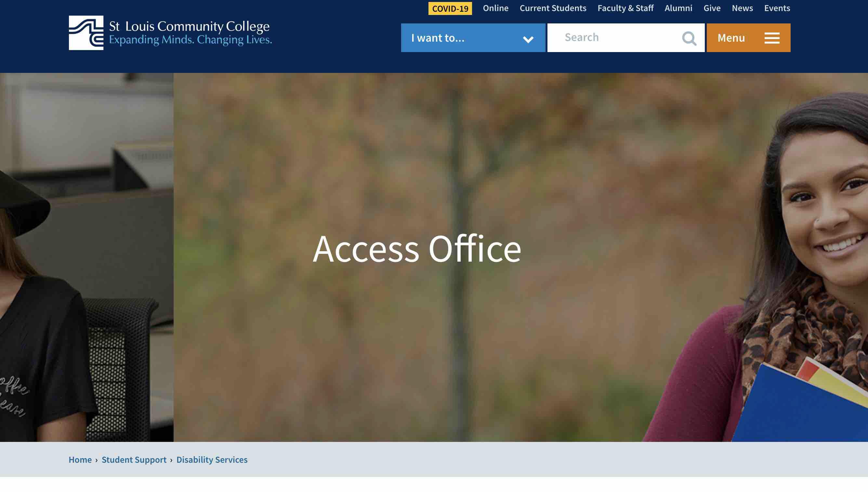Open the Current Students page

point(553,8)
